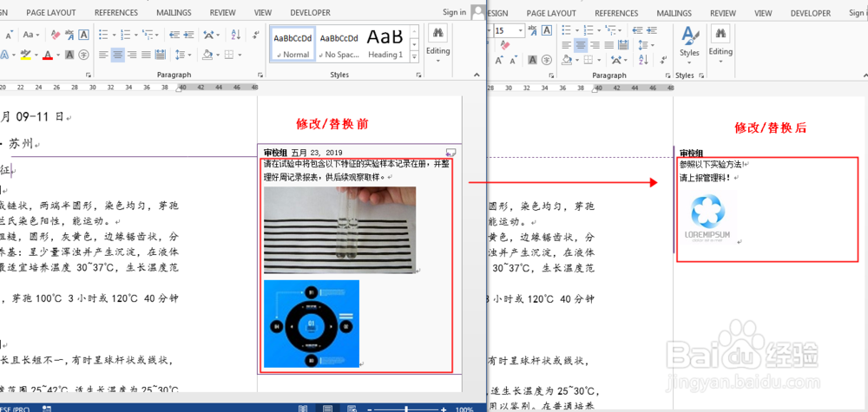
Task: Open Styles dropdown button in right window
Action: (690, 44)
